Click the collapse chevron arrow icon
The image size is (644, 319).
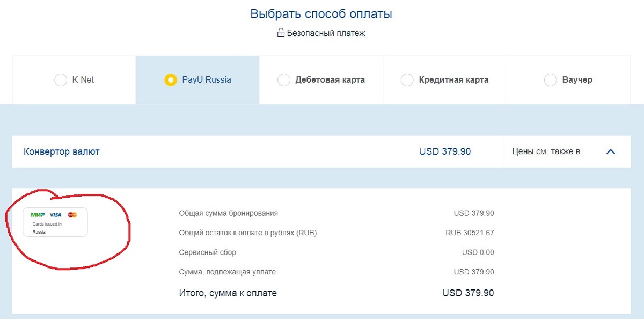coord(610,151)
